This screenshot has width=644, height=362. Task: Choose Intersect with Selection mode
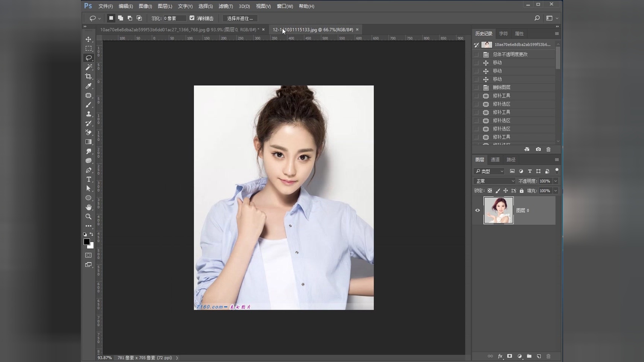(139, 18)
